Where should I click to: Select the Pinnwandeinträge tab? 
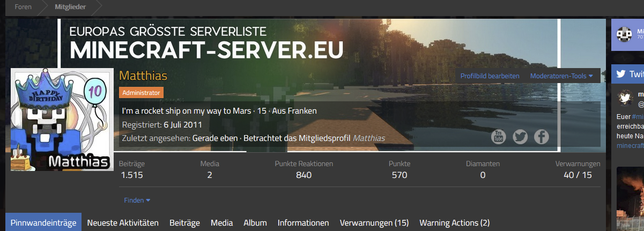click(43, 222)
